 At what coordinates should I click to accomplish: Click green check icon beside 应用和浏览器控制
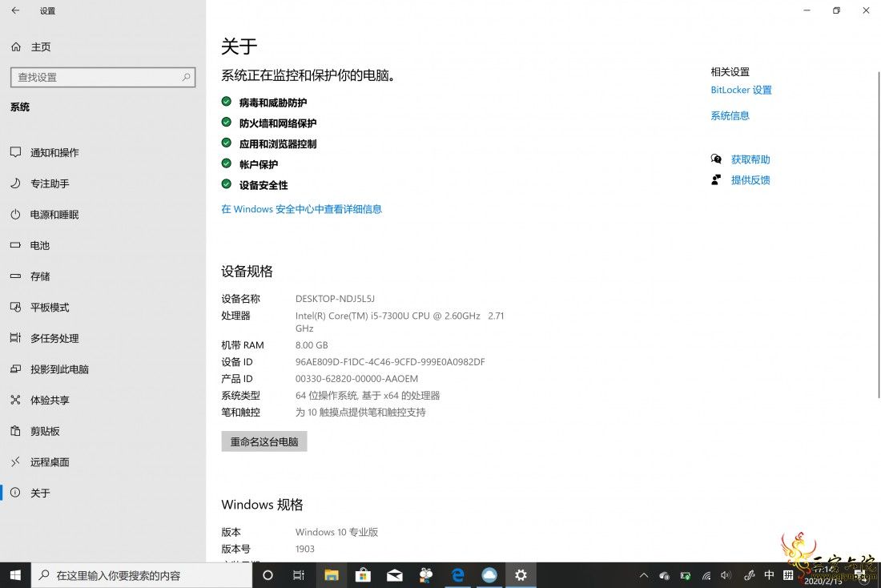(227, 143)
